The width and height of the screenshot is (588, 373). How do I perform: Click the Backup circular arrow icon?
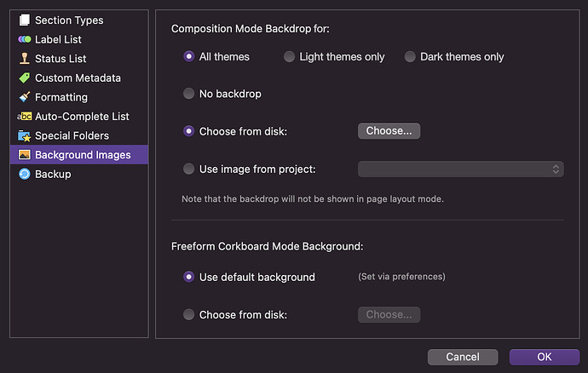25,174
